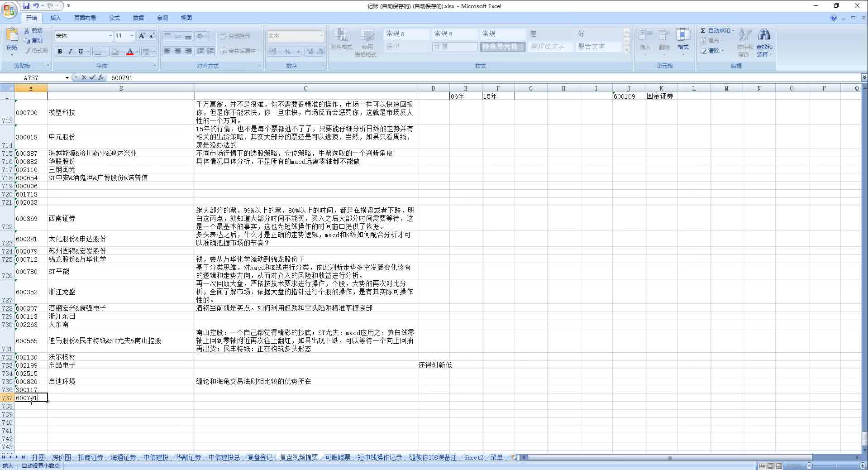Toggle align text left
This screenshot has width=868, height=470.
(x=167, y=51)
